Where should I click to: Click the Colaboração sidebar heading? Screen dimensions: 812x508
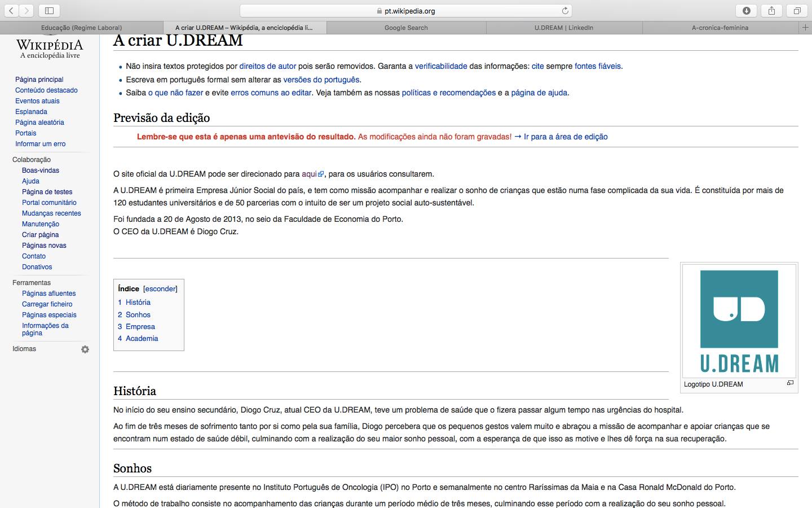pyautogui.click(x=32, y=160)
